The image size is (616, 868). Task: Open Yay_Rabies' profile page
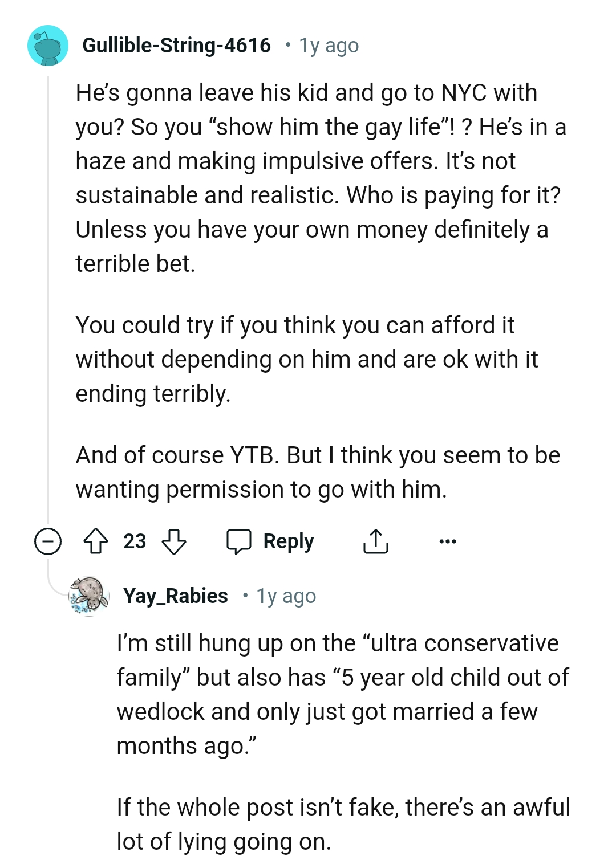[x=176, y=596]
